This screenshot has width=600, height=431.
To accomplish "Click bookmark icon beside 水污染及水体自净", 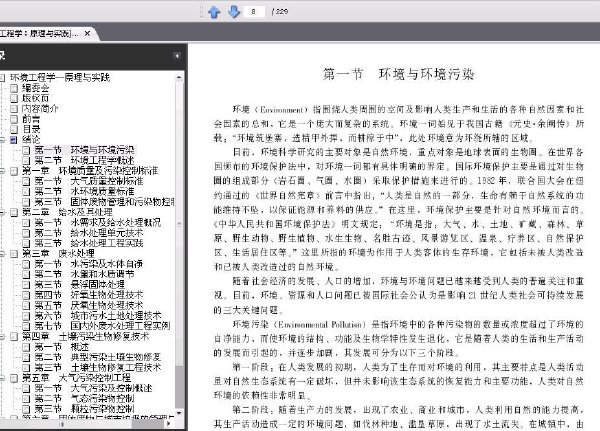I will point(26,264).
